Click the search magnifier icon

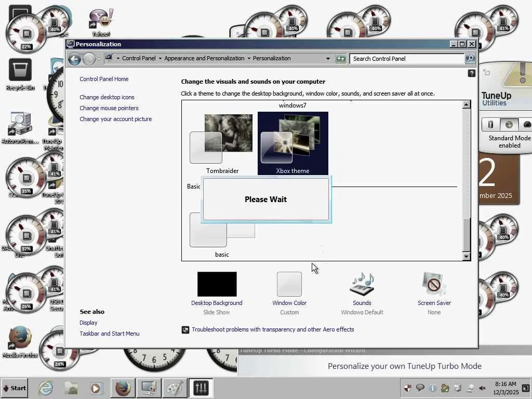470,59
